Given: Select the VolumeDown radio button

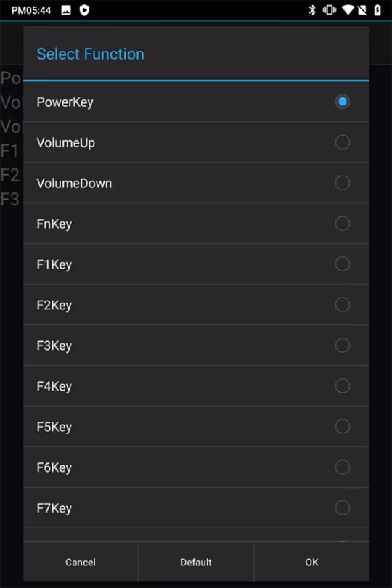Looking at the screenshot, I should pos(342,183).
